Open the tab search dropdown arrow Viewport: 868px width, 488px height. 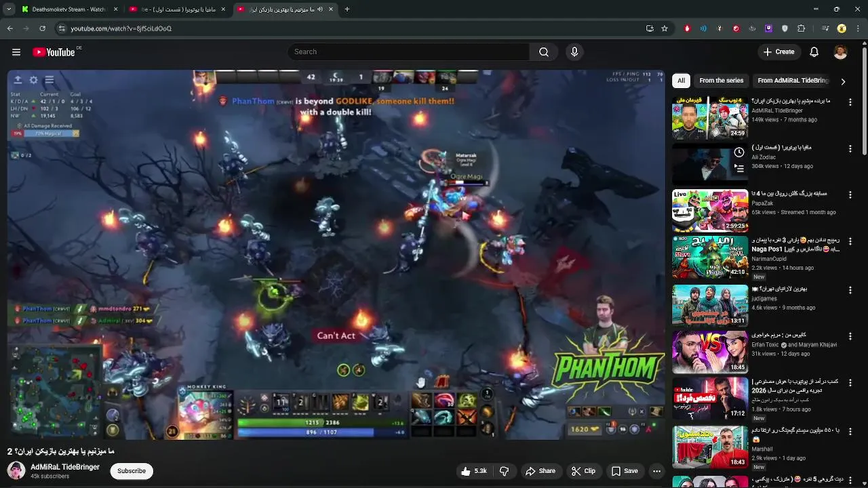[9, 9]
